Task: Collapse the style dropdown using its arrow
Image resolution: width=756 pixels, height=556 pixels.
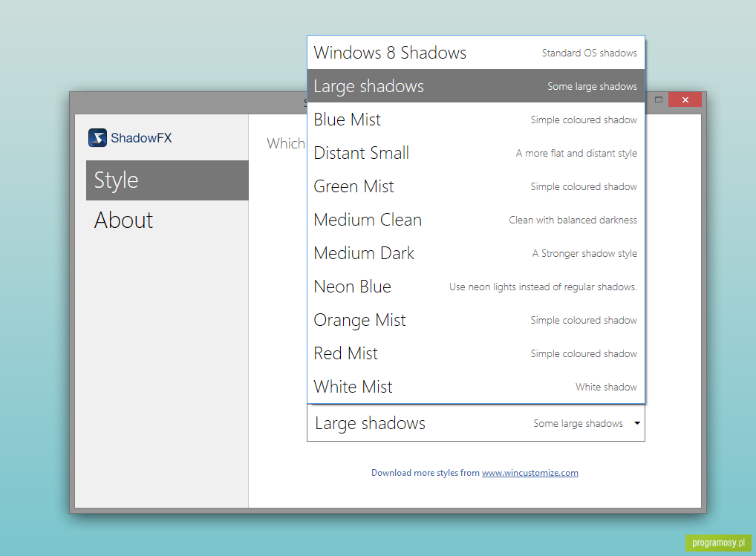Action: coord(637,423)
